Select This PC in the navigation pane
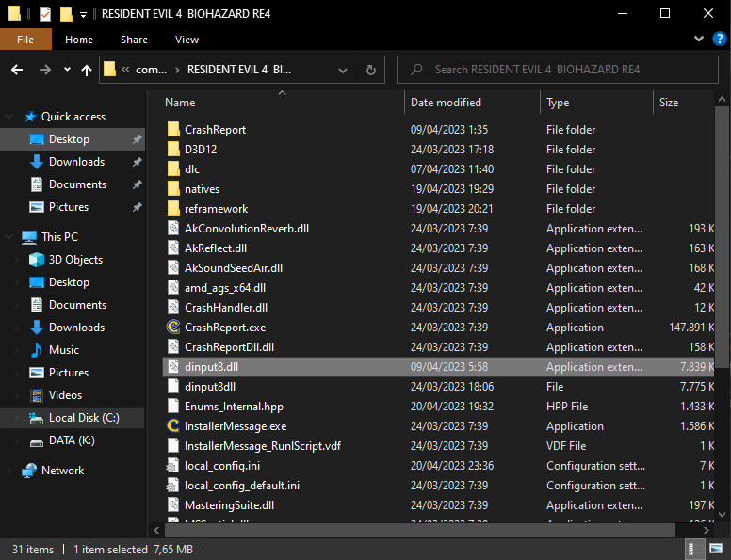Screen dimensions: 731x560 pos(59,237)
